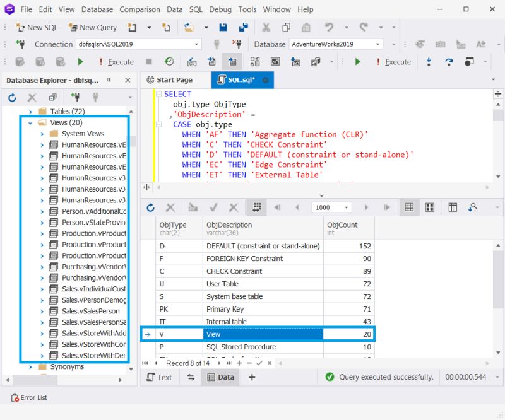Pin the Database Explorer panel
The image size is (505, 420).
tap(109, 80)
